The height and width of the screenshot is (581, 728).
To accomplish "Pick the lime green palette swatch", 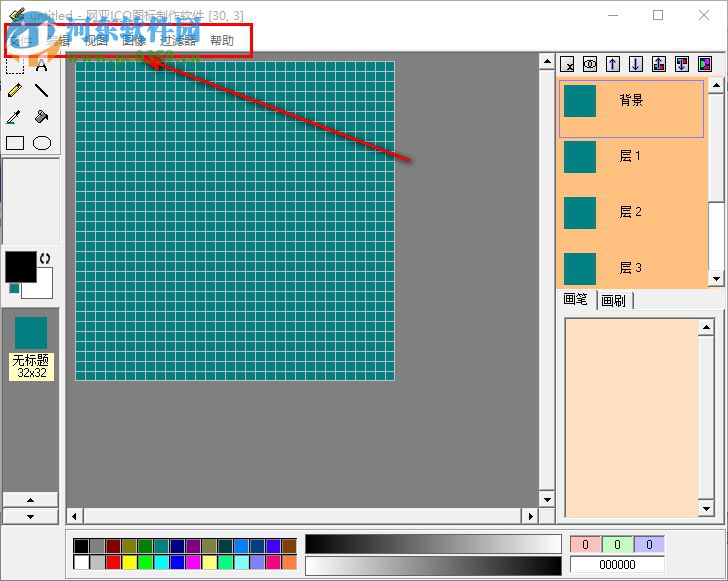I will pos(145,562).
